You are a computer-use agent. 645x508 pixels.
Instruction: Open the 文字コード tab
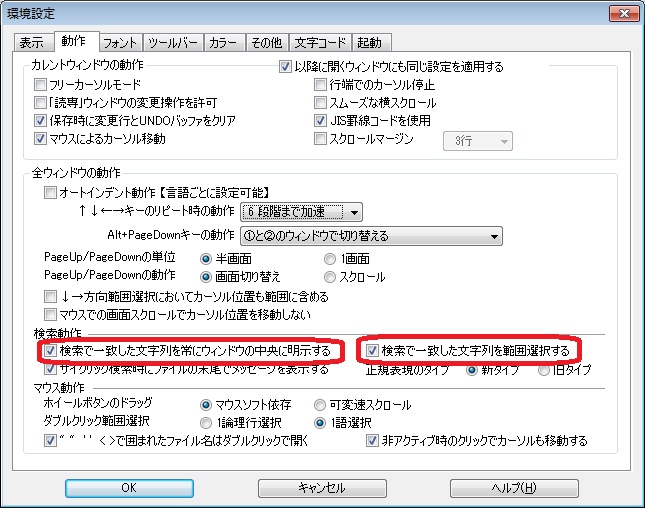pyautogui.click(x=320, y=43)
